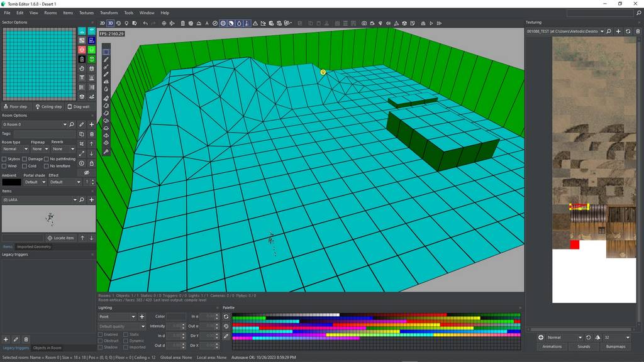The width and height of the screenshot is (644, 362).
Task: Expand the light type Point dropdown
Action: [117, 317]
